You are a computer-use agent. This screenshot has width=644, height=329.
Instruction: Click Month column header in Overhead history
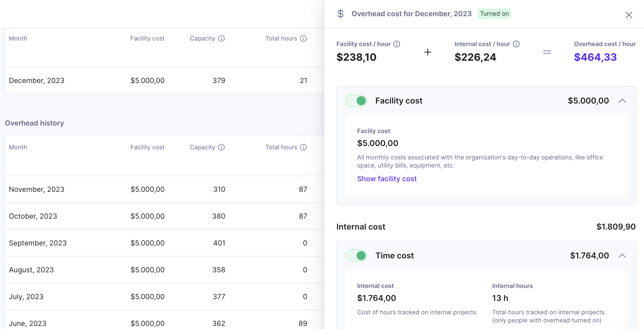coord(18,147)
